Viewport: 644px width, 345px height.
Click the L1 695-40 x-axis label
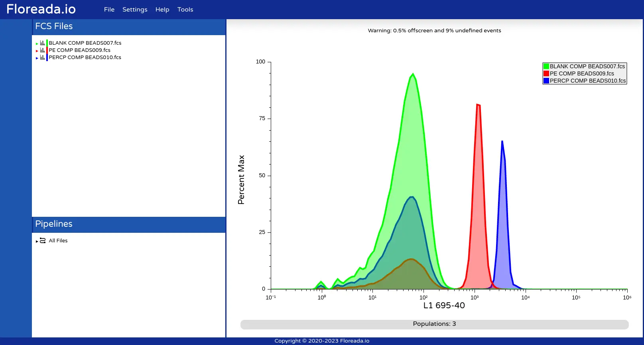point(444,305)
